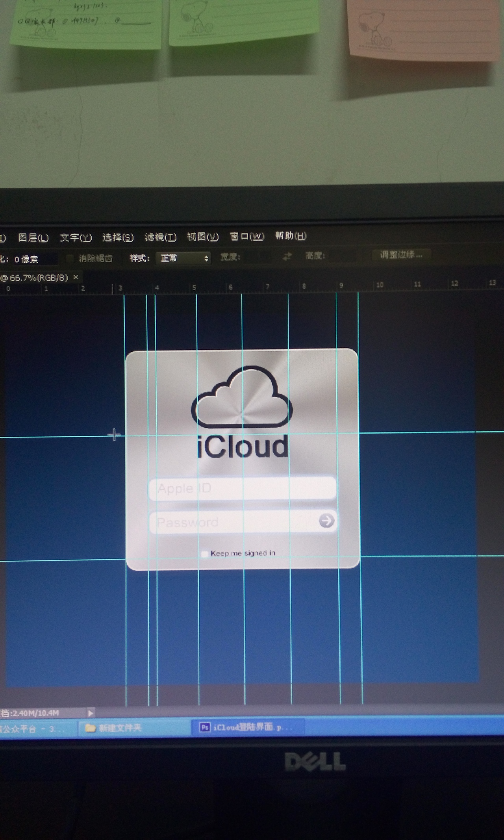The height and width of the screenshot is (840, 504).
Task: Expand the 样式 dropdown set to 正常
Action: 183,258
